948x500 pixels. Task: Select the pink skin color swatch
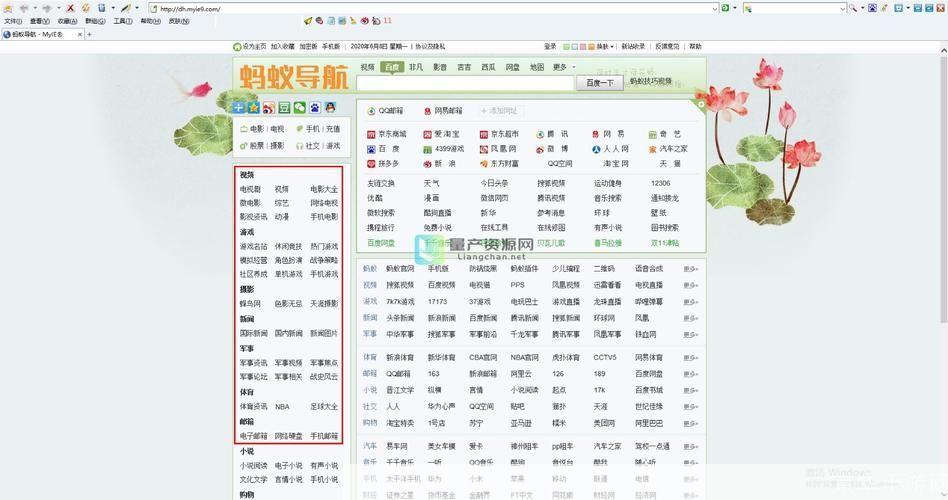click(583, 47)
